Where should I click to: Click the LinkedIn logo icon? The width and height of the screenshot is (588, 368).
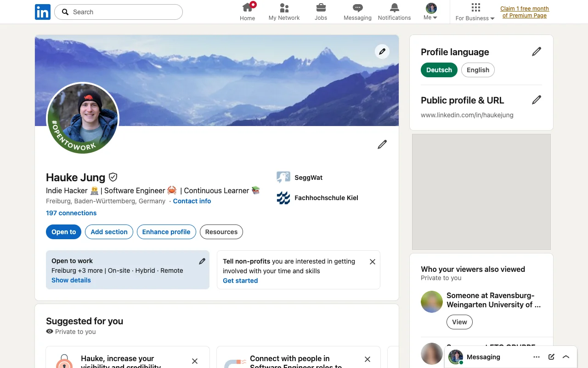(x=43, y=12)
